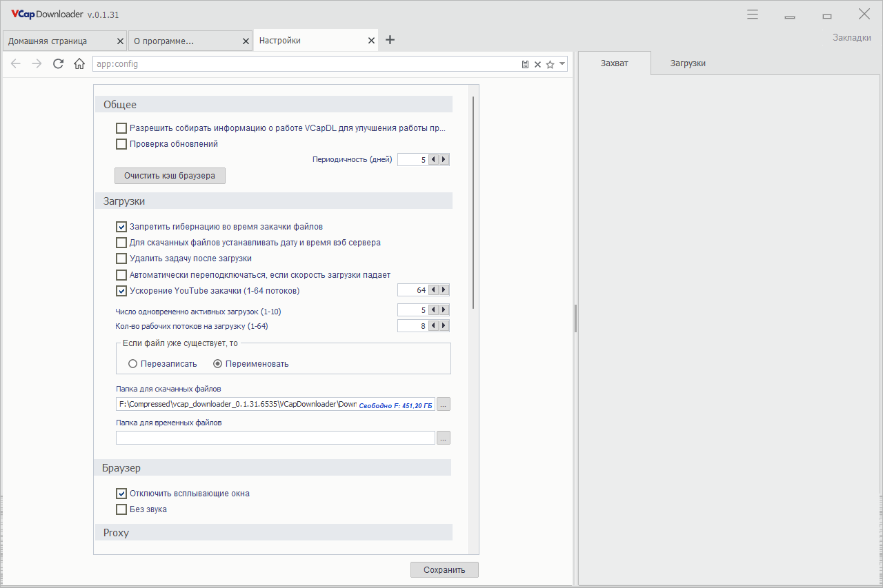The image size is (883, 588).
Task: Reload the page with the refresh icon
Action: (x=59, y=64)
